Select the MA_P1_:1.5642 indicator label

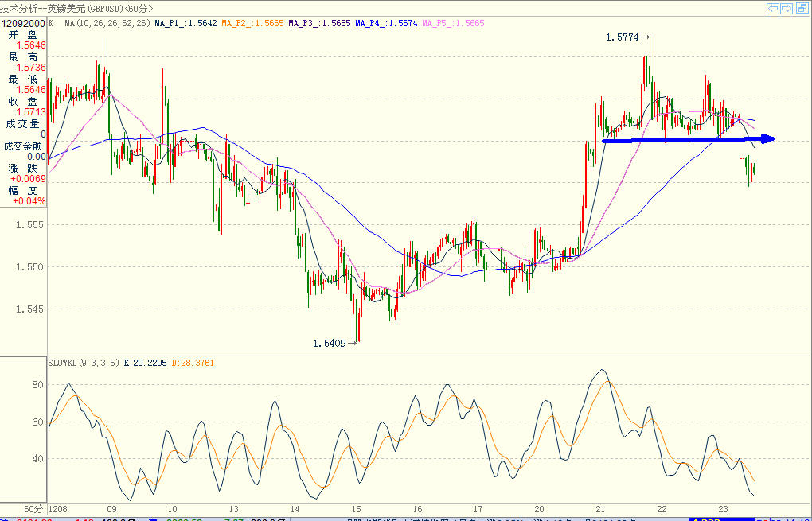[185, 23]
